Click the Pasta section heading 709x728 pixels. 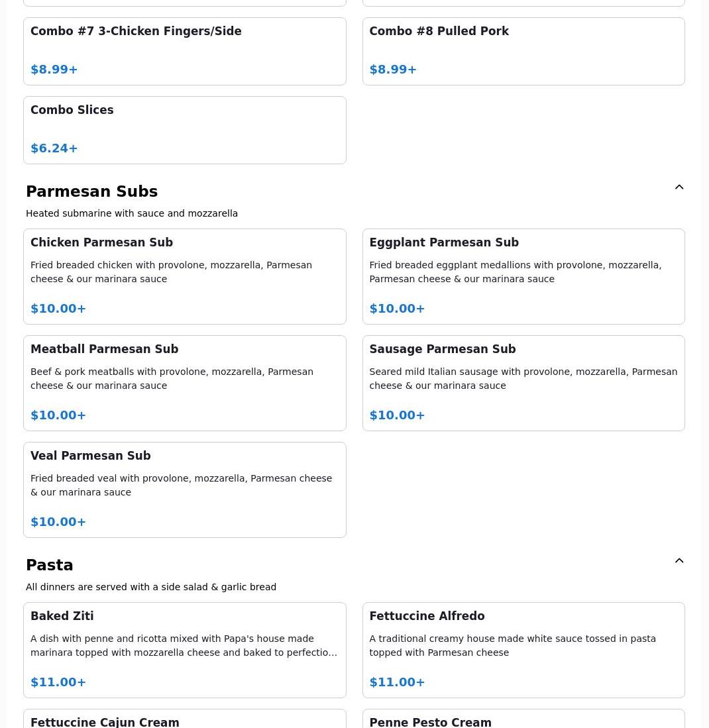[50, 565]
